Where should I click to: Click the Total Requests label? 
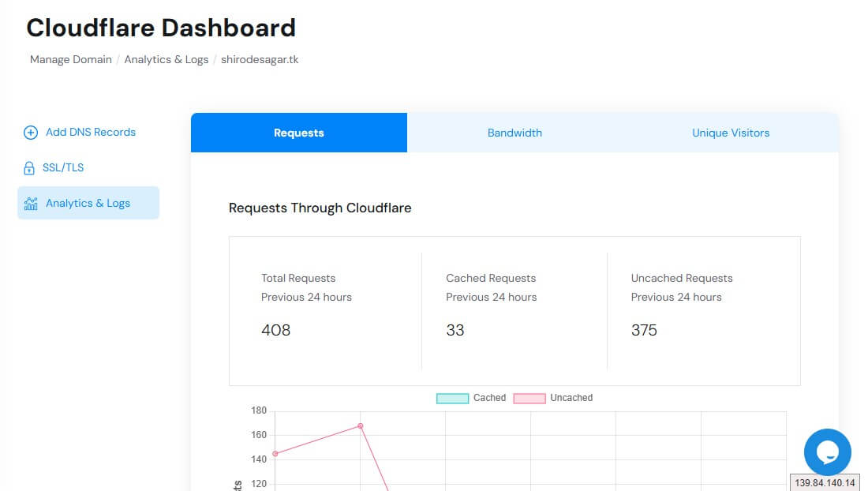pos(298,278)
